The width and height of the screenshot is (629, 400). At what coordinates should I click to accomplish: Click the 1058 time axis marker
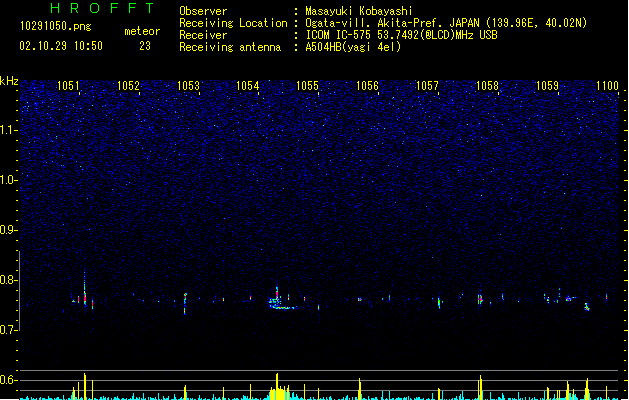click(x=487, y=86)
